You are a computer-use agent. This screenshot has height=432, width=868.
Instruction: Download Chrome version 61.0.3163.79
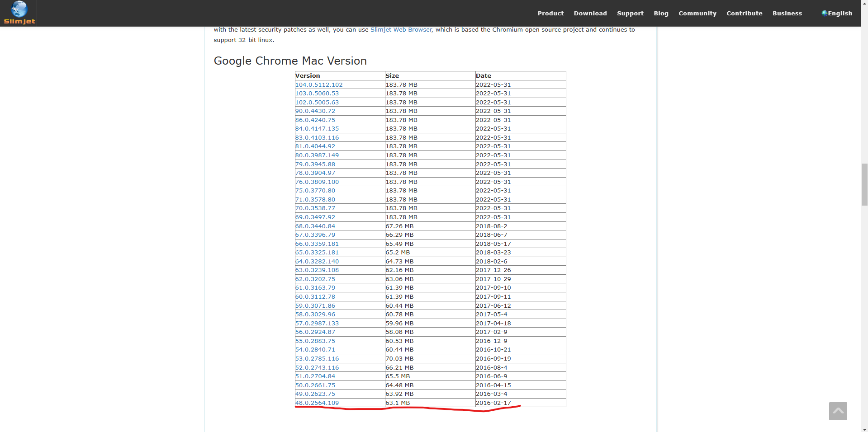315,288
